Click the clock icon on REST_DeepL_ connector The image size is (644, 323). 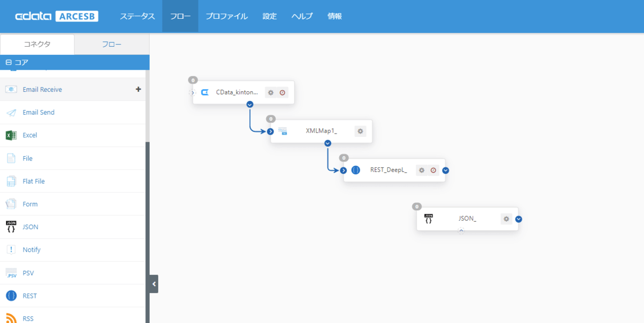(433, 170)
